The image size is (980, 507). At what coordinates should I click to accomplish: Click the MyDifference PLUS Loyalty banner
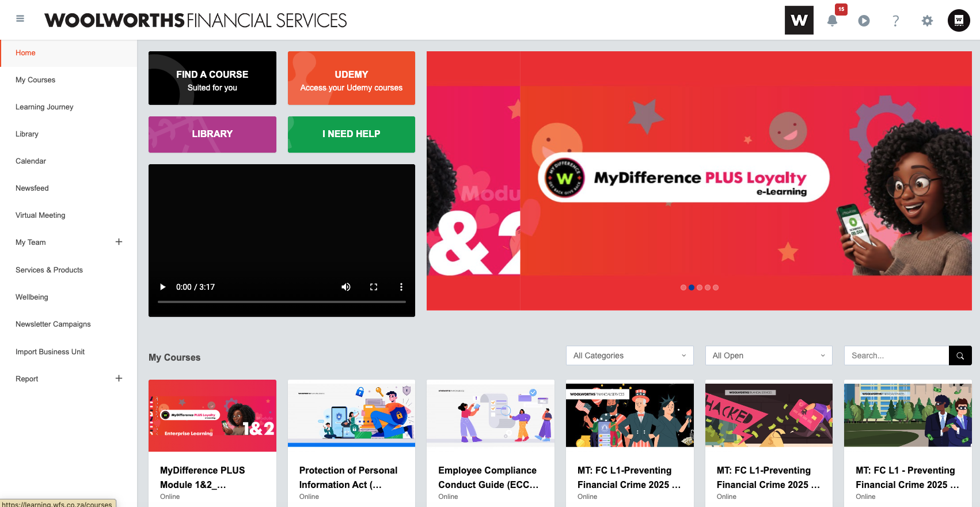click(x=699, y=180)
